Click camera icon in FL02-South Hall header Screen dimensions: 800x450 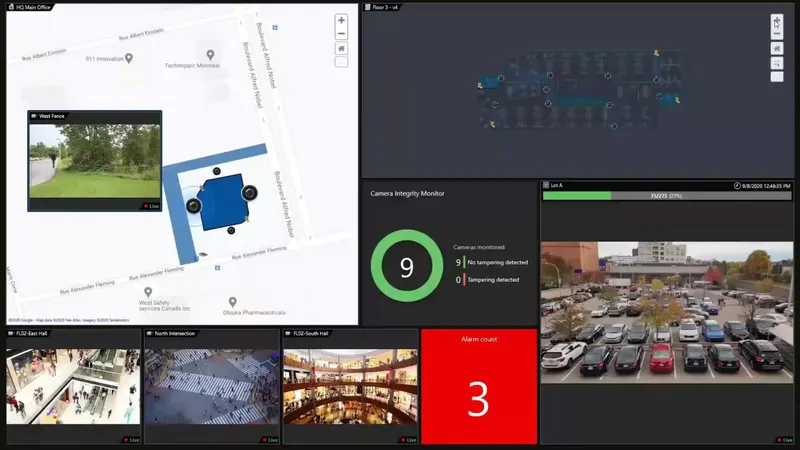(x=288, y=334)
